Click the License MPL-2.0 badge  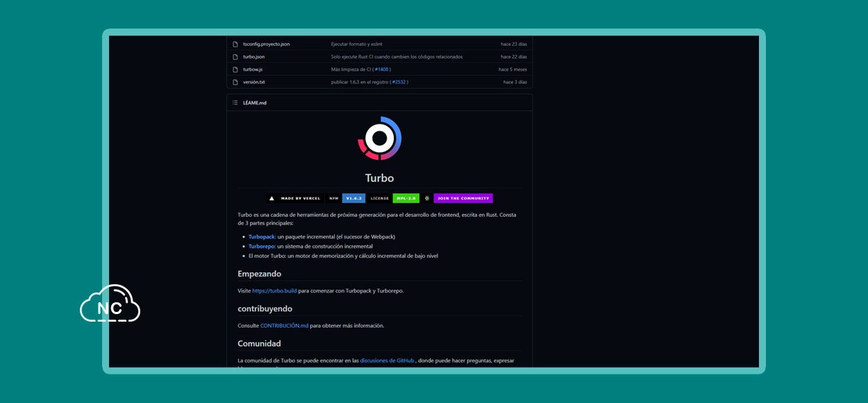[x=393, y=198]
